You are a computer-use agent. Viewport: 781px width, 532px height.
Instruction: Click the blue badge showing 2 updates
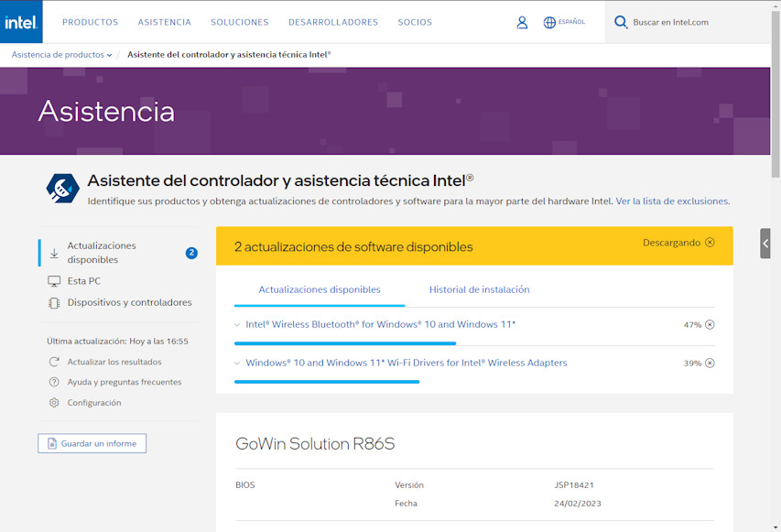tap(191, 253)
